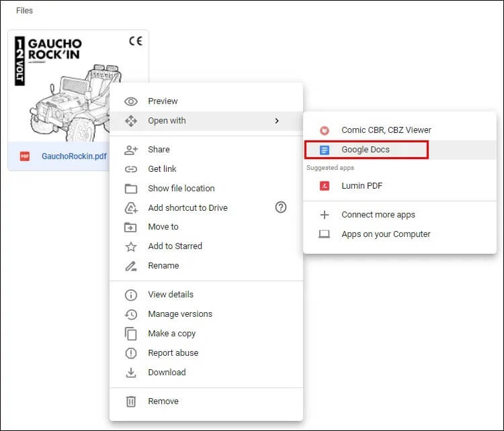
Task: Click the blue Google Docs icon
Action: (325, 150)
